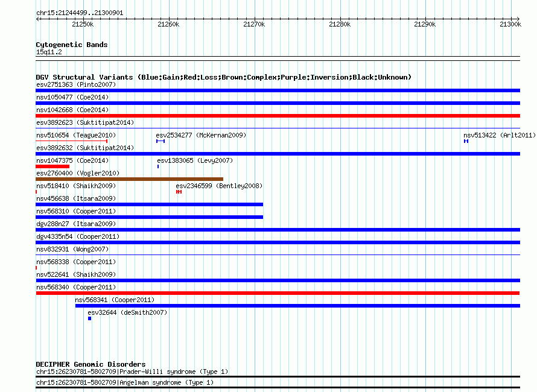Click the nsv832931 (Wong2007) label
The height and width of the screenshot is (392, 537).
[72, 249]
